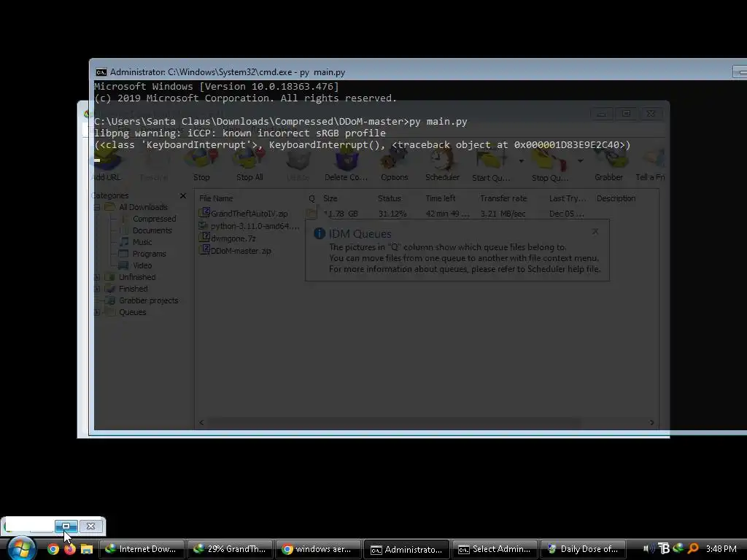The height and width of the screenshot is (560, 747).
Task: Close the small minimized window above taskbar
Action: (90, 526)
